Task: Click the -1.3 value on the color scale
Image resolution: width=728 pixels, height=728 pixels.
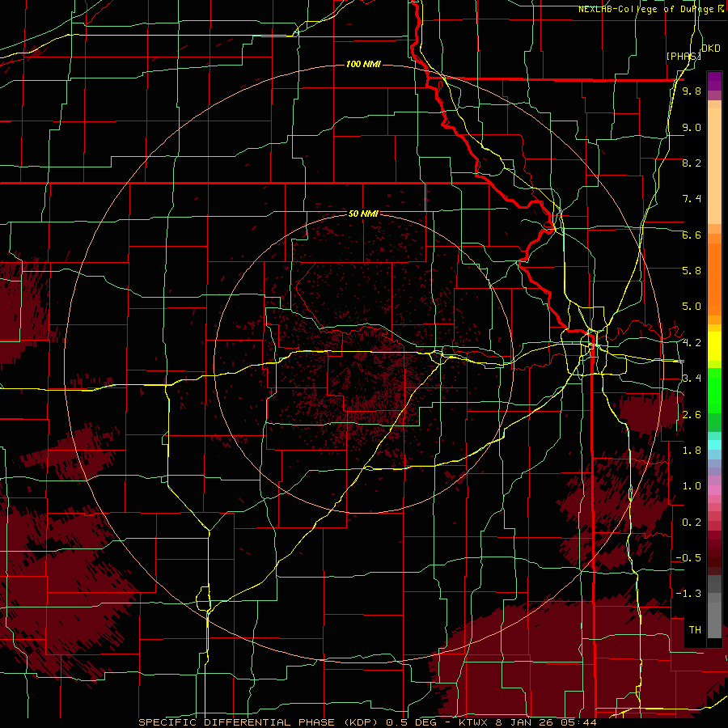Action: 688,594
